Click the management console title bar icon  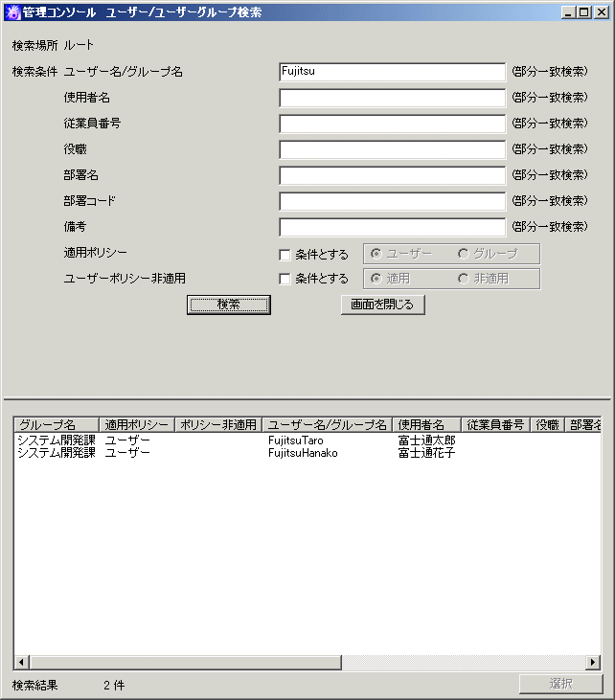(x=12, y=12)
